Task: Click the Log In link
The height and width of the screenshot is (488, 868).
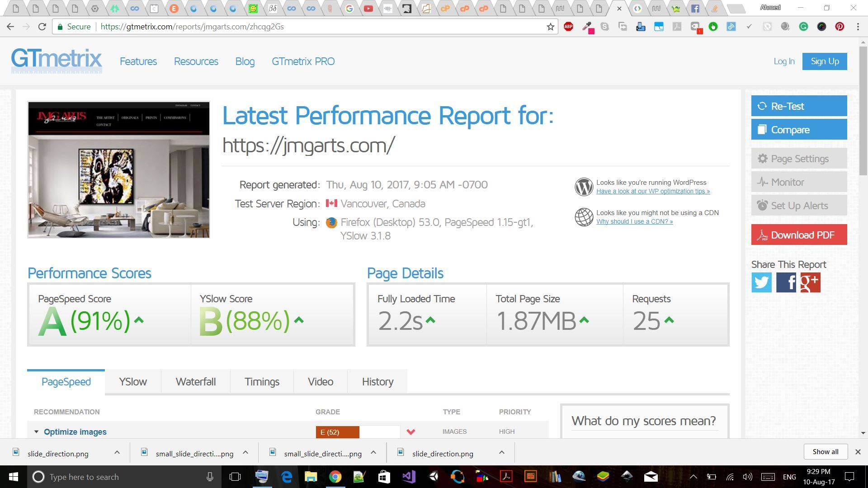Action: tap(784, 61)
